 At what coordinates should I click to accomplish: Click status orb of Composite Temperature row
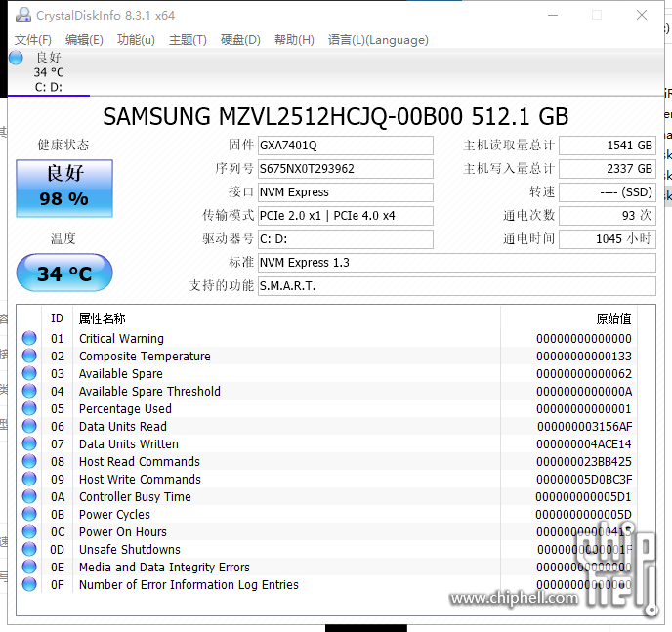pos(29,356)
